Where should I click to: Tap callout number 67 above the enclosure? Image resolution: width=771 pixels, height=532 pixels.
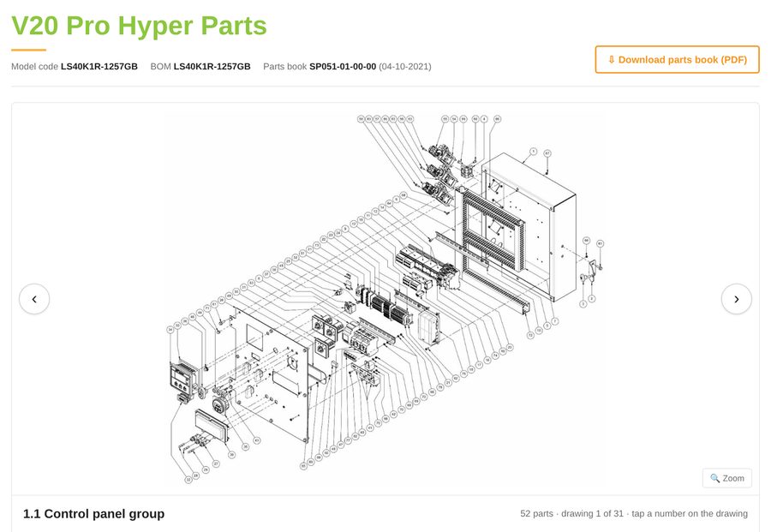[547, 153]
